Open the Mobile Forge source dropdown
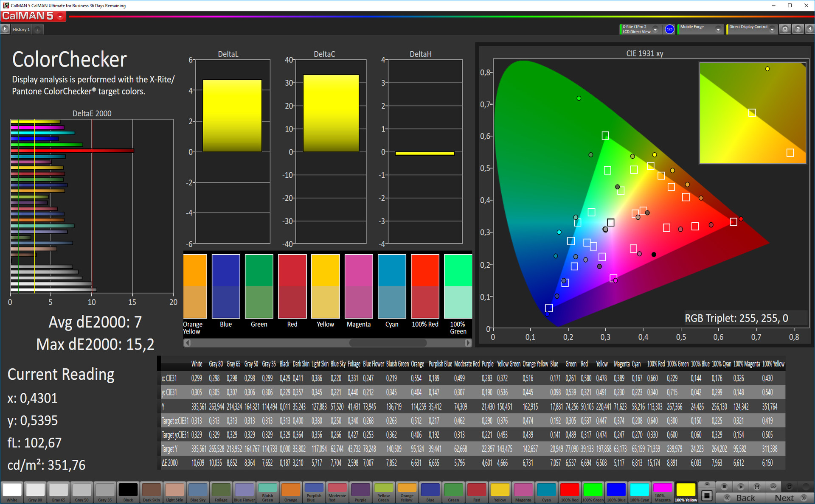 pyautogui.click(x=718, y=29)
